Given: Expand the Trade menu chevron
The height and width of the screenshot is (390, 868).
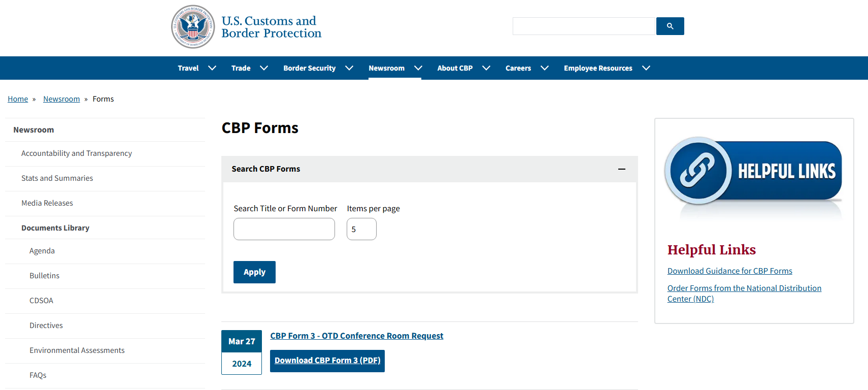Looking at the screenshot, I should click(264, 68).
